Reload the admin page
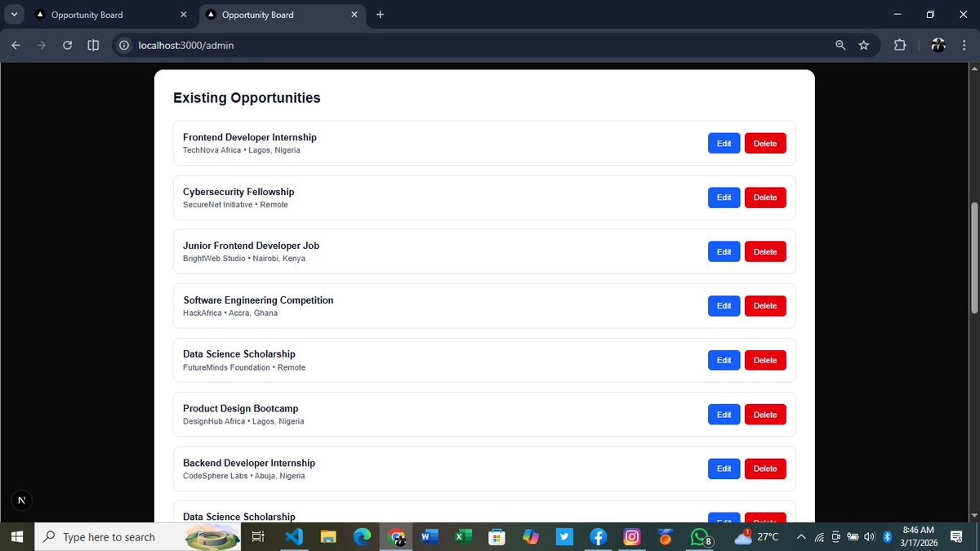Screen dimensions: 980x551 [68, 46]
